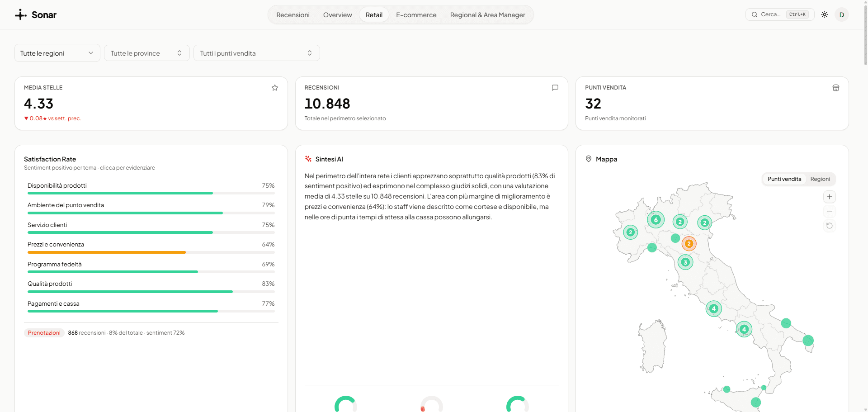Open the Tutte le province dropdown
This screenshot has width=868, height=412.
146,53
